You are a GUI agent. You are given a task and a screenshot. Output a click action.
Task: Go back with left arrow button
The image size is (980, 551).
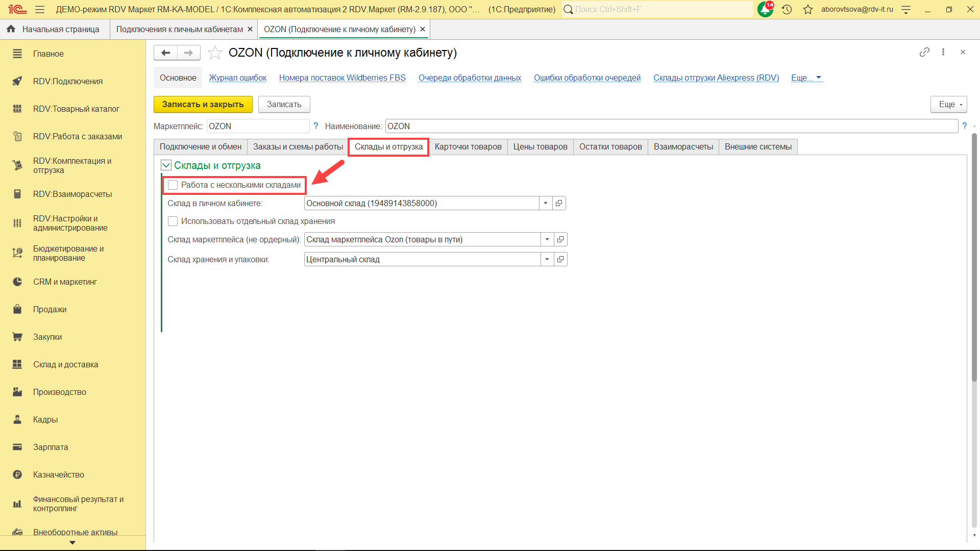[x=165, y=53]
